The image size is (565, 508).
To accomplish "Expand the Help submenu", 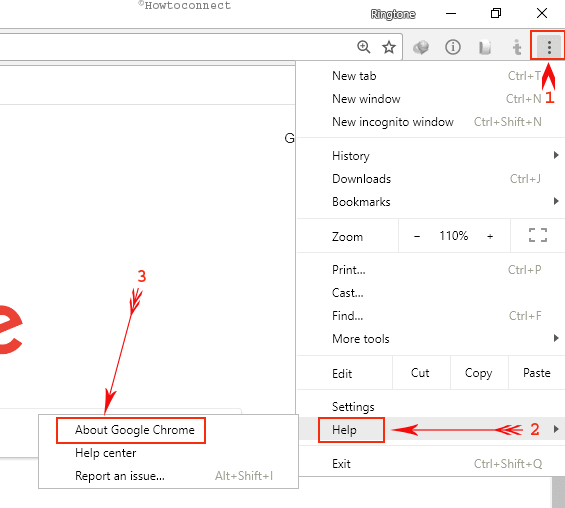I will point(431,429).
